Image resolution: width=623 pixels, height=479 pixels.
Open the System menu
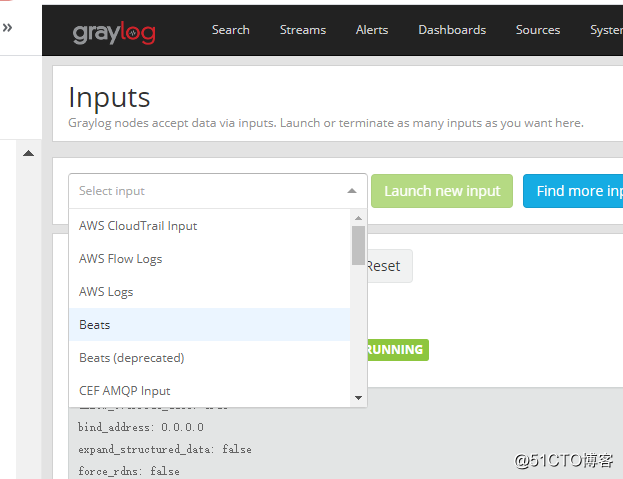pos(606,30)
